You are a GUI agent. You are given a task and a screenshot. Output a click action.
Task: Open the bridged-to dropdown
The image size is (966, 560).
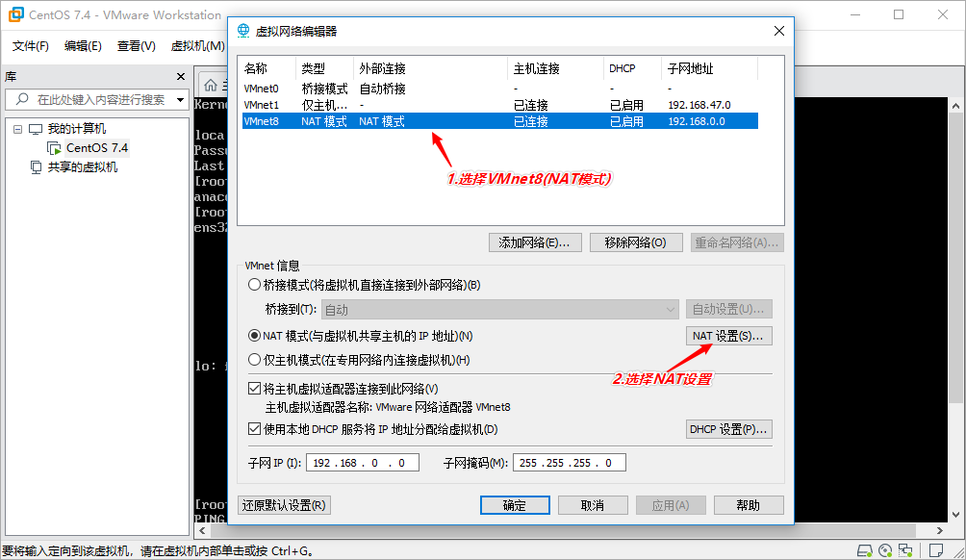click(499, 309)
